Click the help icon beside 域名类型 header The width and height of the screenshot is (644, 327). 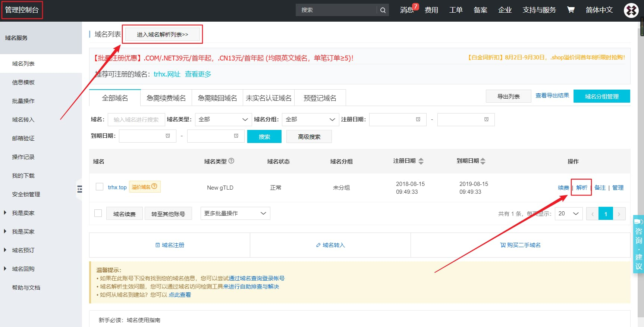click(231, 161)
